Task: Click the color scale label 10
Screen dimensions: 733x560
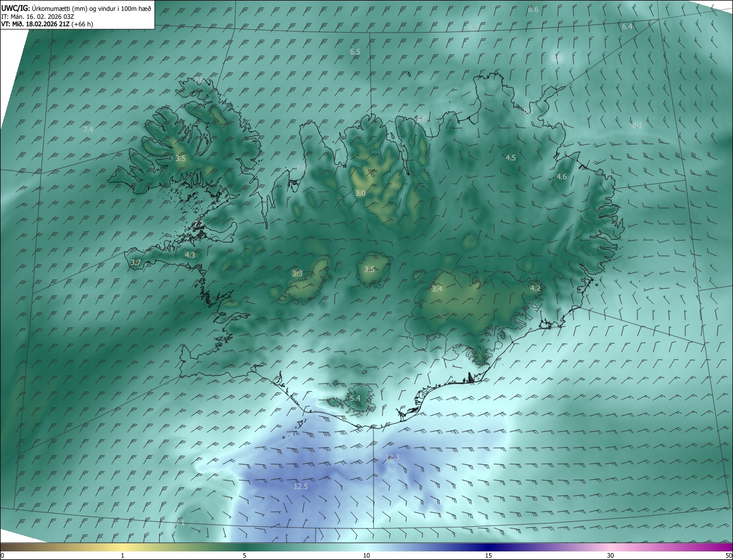Action: click(x=366, y=555)
